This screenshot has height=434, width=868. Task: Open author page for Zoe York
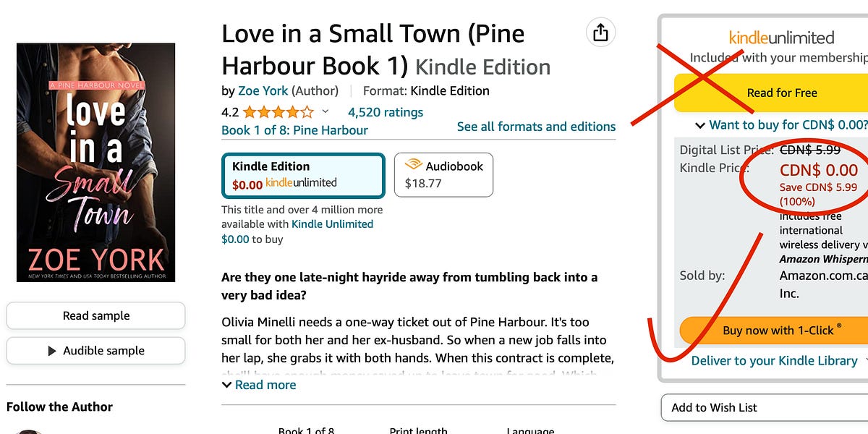263,90
